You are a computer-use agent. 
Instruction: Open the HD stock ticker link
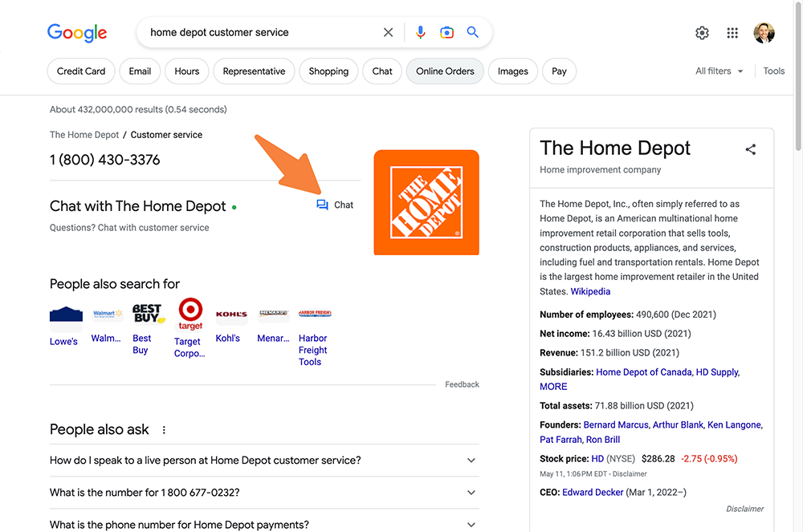[x=597, y=459]
